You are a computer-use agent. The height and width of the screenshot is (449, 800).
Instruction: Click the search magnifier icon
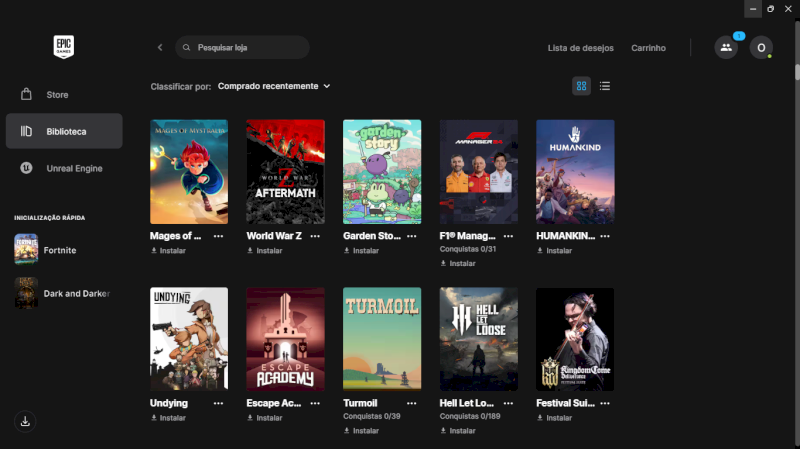point(186,47)
